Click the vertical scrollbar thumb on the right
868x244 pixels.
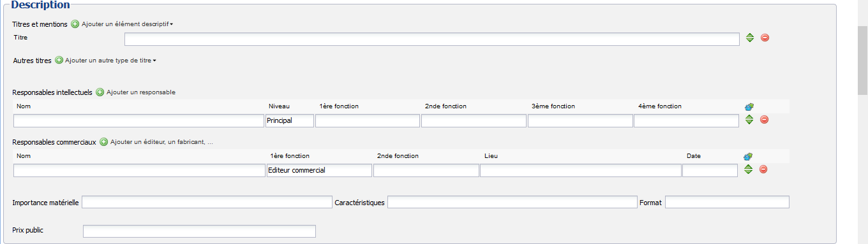(862, 60)
